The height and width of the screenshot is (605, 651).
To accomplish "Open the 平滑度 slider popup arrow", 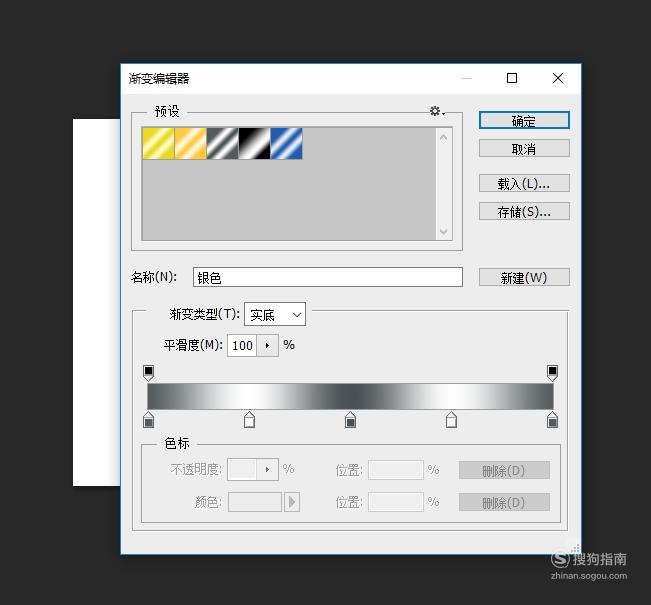I will coord(267,345).
